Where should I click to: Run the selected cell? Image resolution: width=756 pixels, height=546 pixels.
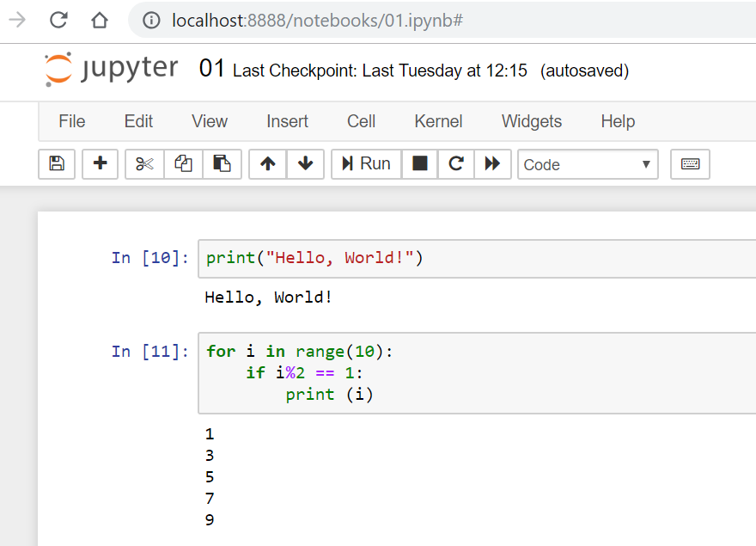(x=367, y=164)
